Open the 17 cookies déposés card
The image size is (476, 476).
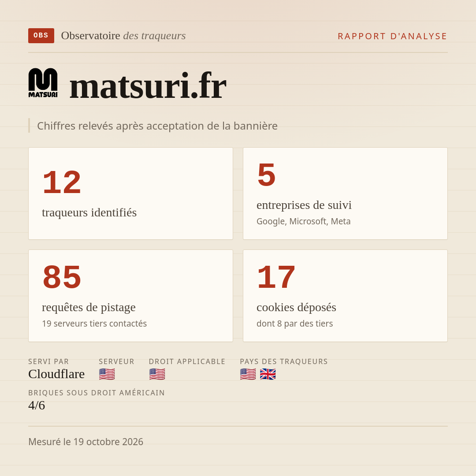pos(345,296)
